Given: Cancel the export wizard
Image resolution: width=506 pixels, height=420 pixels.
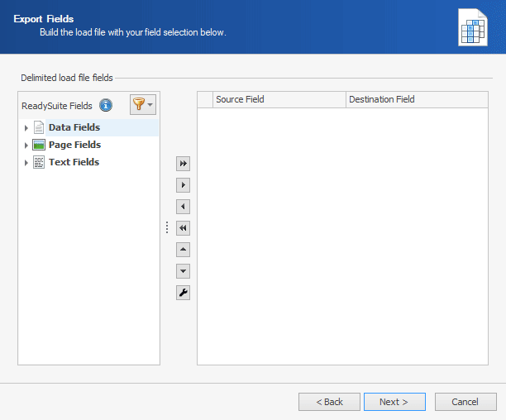Looking at the screenshot, I should 465,402.
